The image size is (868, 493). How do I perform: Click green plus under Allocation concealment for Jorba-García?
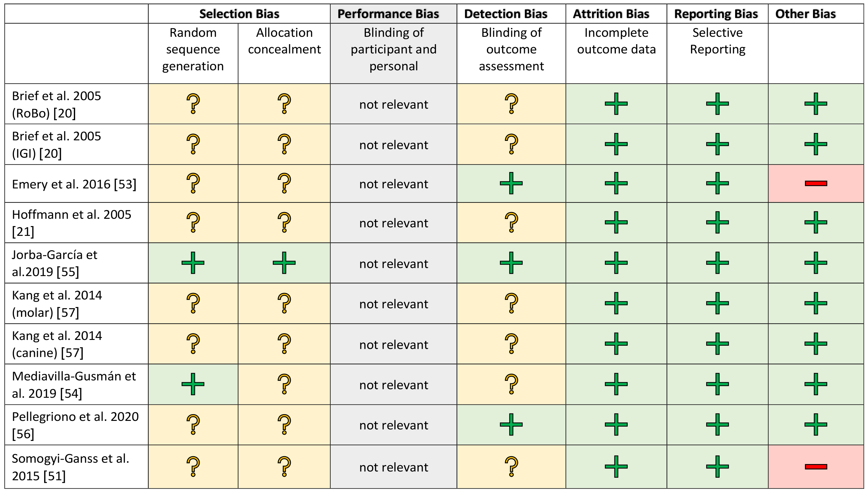284,263
